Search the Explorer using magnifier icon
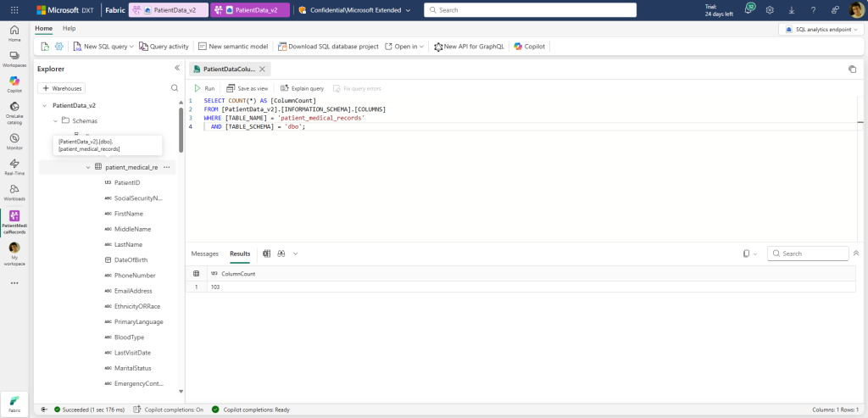The image size is (868, 418). [175, 87]
